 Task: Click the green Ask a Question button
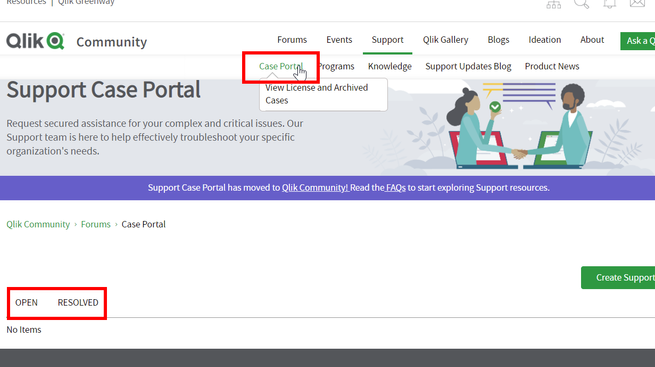pyautogui.click(x=638, y=41)
